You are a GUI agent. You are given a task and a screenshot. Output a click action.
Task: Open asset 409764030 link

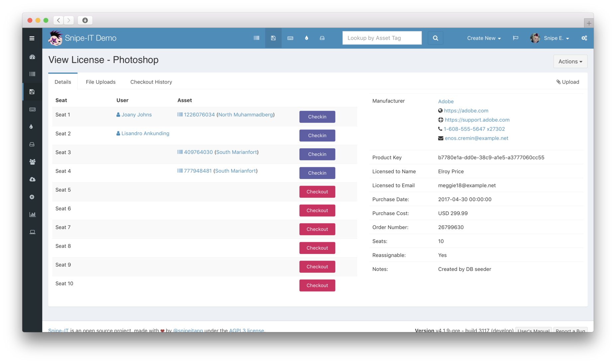pos(198,152)
